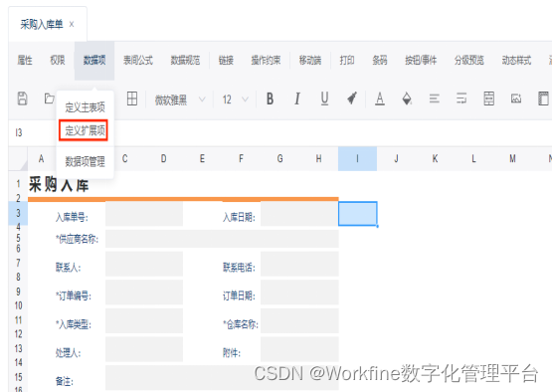Click the save icon in toolbar
553x392 pixels.
point(22,98)
